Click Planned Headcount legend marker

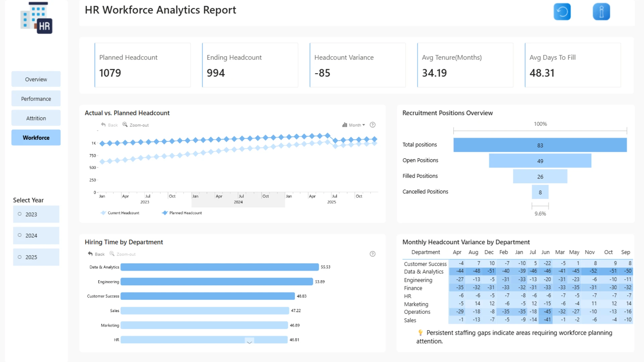(x=165, y=213)
